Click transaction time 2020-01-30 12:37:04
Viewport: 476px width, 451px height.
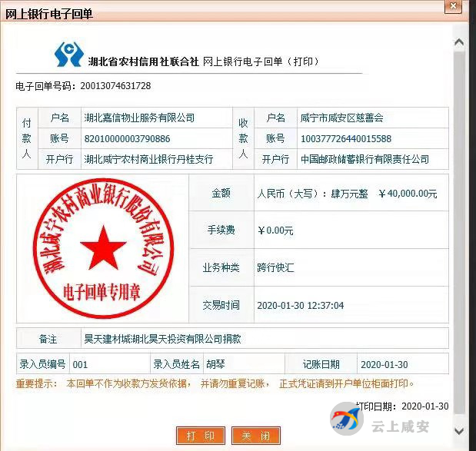(x=300, y=305)
